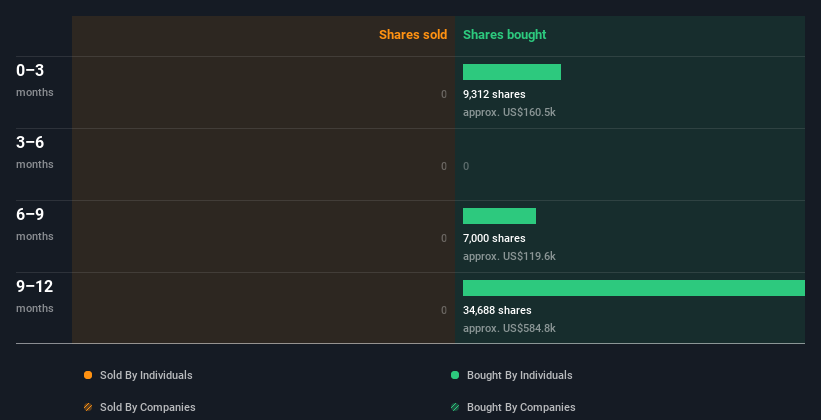
Task: Click the 0 shares bought in 3–6 months
Action: 466,166
